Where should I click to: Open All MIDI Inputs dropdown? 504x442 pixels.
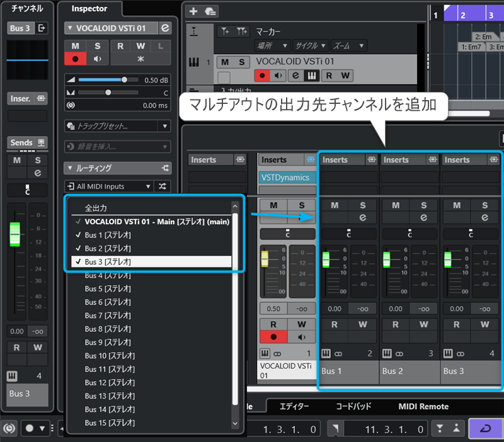[108, 186]
